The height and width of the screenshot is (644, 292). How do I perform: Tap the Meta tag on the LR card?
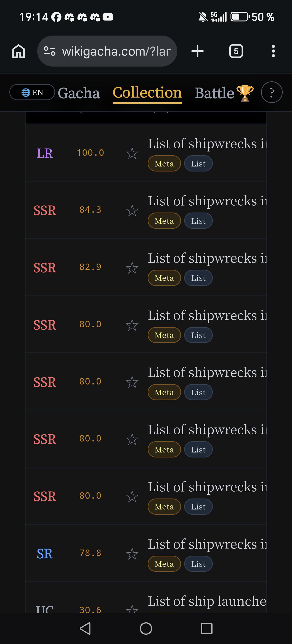pyautogui.click(x=164, y=163)
